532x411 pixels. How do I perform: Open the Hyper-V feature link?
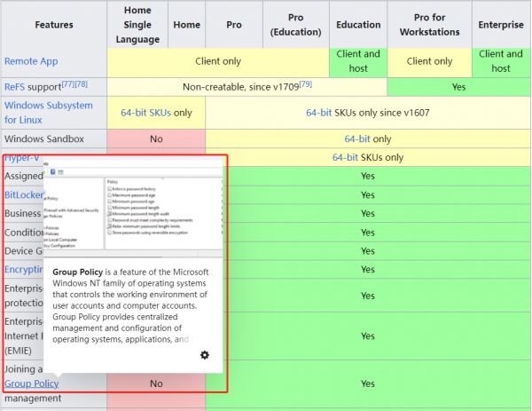point(22,157)
